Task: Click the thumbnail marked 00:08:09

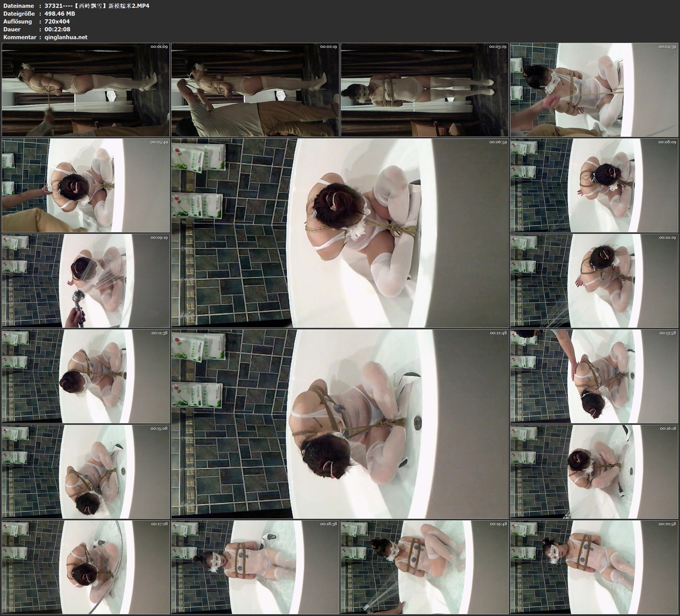Action: click(594, 185)
